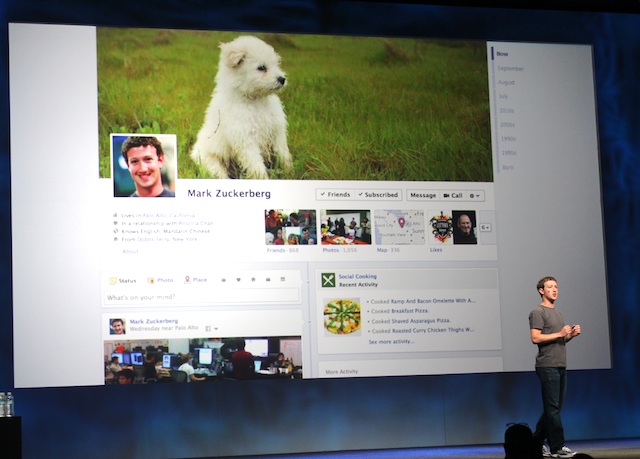This screenshot has width=640, height=459.
Task: Select the Place tab in the composer
Action: [x=196, y=279]
